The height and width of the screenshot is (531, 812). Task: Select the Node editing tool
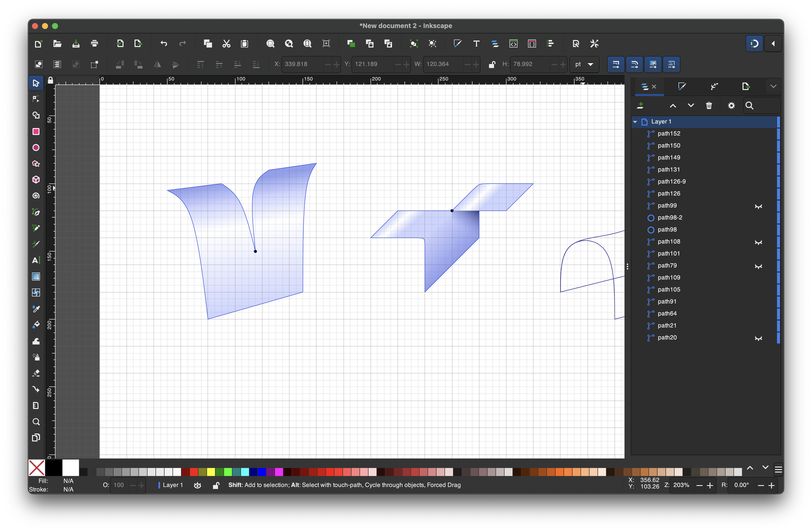coord(36,99)
